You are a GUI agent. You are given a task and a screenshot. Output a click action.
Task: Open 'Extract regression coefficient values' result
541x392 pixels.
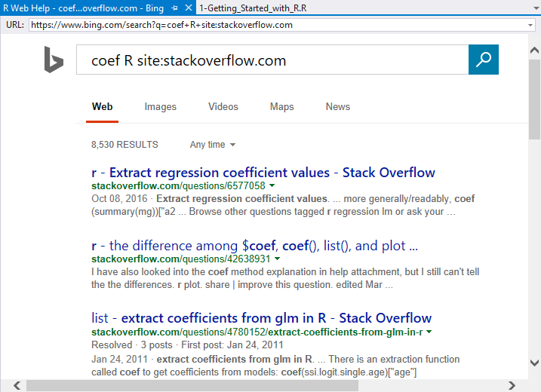click(263, 173)
